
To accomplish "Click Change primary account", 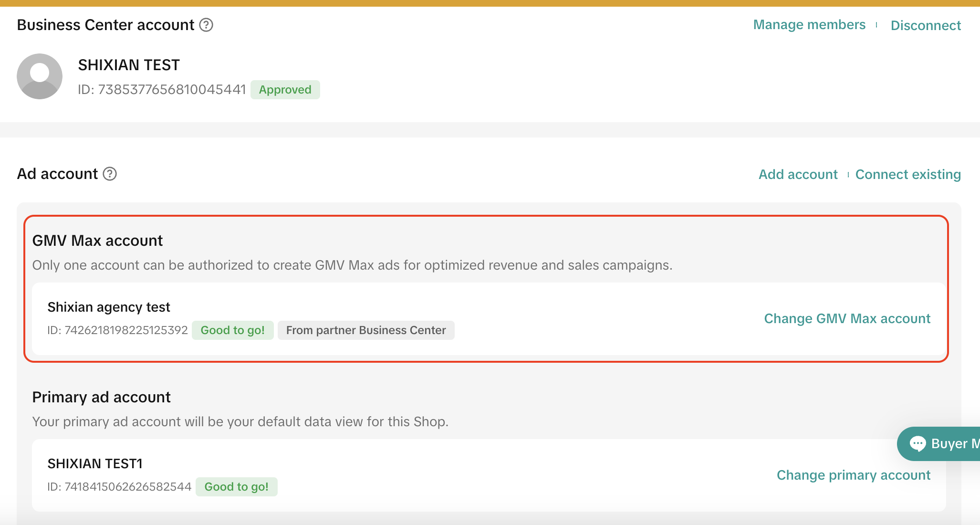I will 854,475.
